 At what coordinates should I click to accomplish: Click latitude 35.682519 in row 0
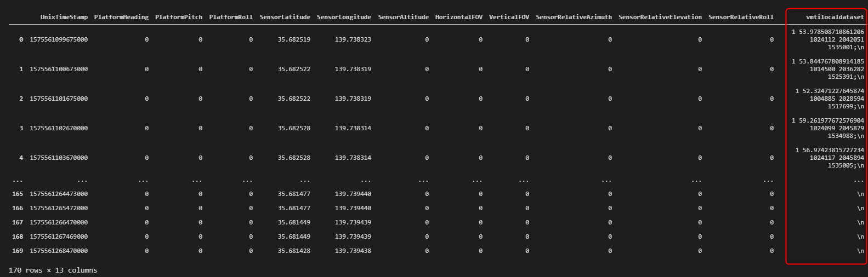[x=294, y=39]
